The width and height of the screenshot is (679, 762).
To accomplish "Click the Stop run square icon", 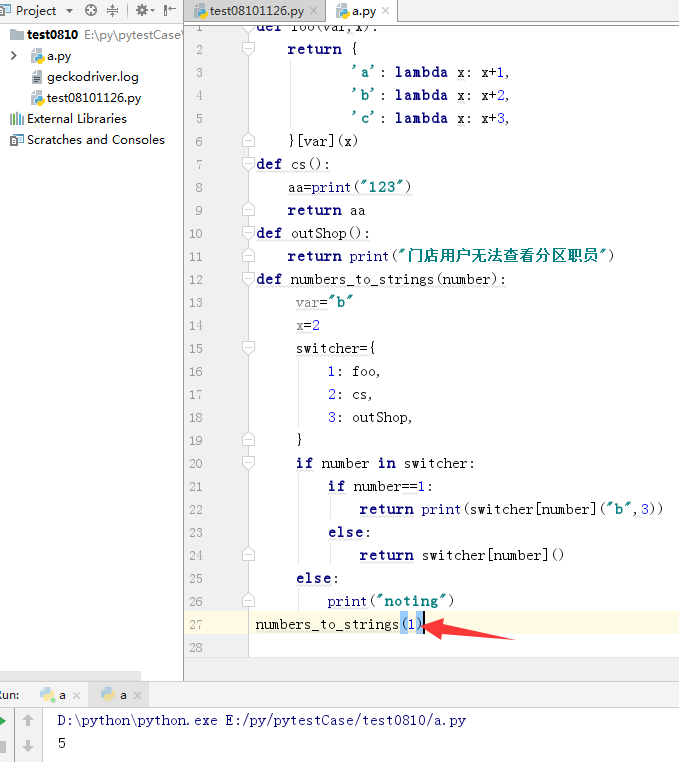I will pos(2,746).
